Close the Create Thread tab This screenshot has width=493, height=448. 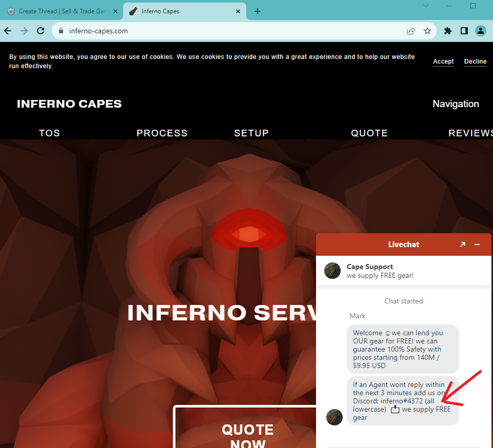(x=115, y=11)
